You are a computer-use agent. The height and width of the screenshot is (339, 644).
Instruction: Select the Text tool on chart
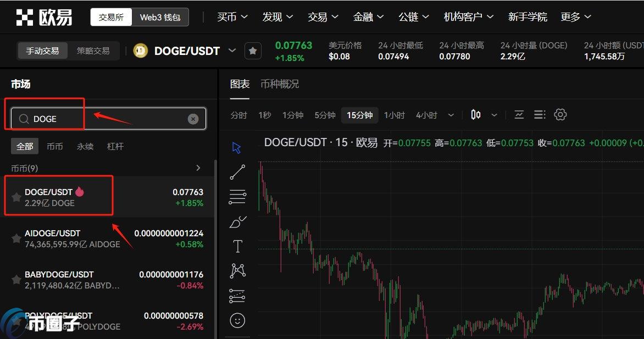[x=237, y=246]
